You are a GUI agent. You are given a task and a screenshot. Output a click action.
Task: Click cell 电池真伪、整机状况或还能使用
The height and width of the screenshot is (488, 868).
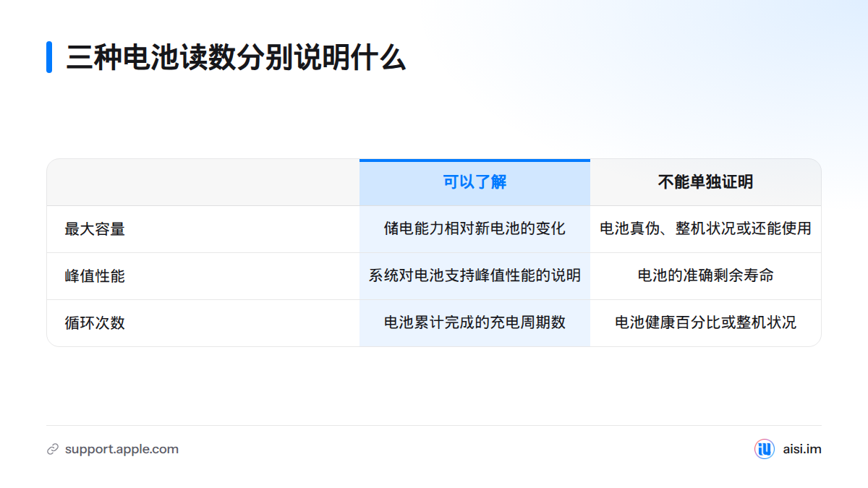click(705, 229)
